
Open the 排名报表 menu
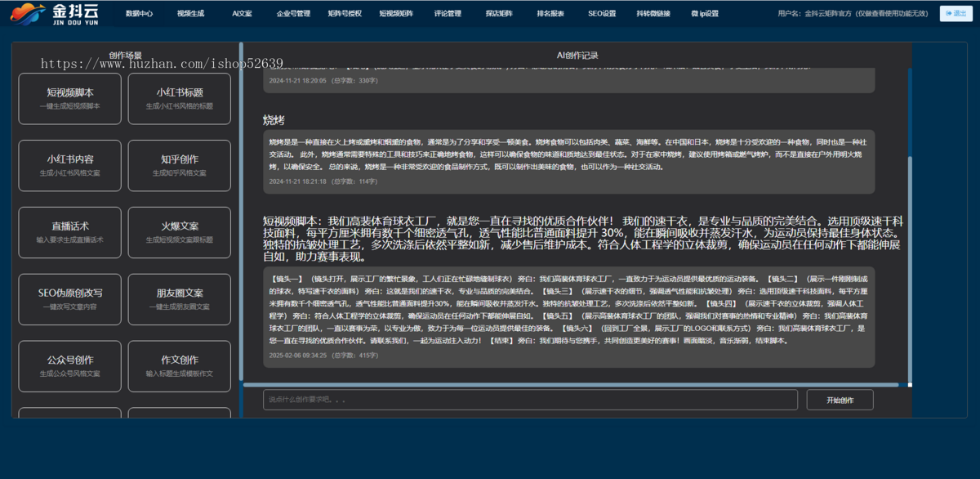point(550,14)
